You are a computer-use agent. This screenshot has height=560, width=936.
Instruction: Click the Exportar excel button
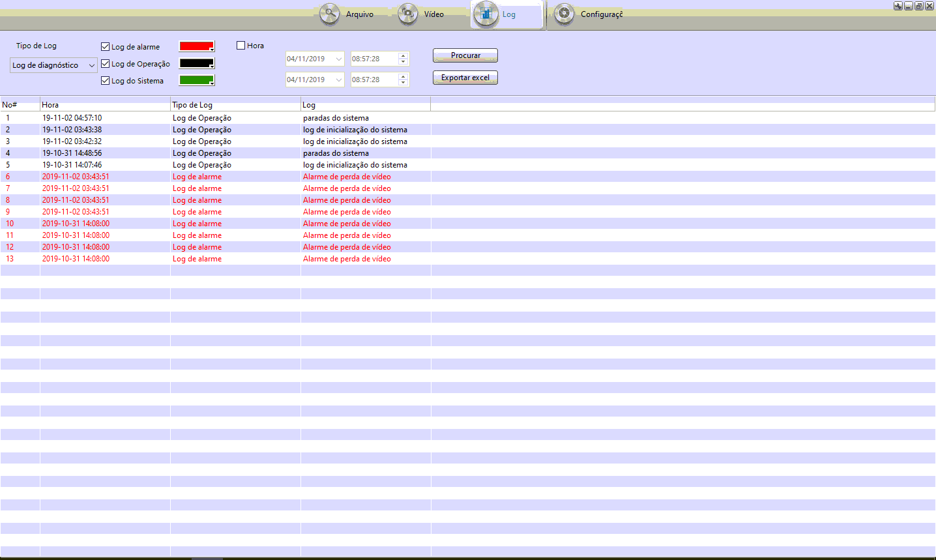click(x=465, y=78)
